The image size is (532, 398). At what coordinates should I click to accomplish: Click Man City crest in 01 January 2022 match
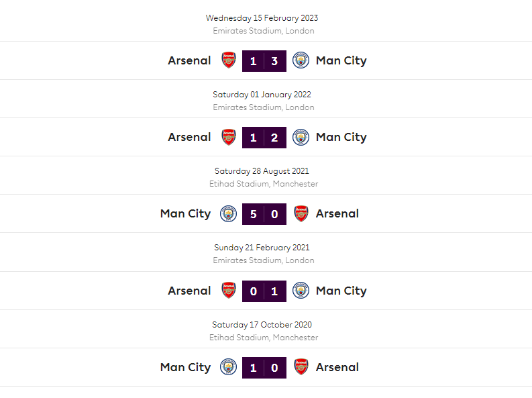click(301, 137)
